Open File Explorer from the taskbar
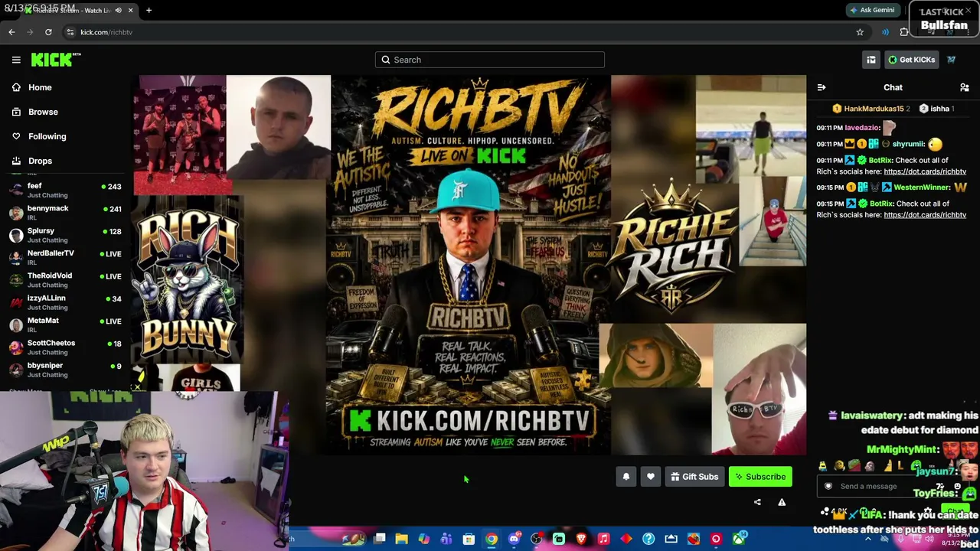This screenshot has height=551, width=980. pyautogui.click(x=401, y=539)
